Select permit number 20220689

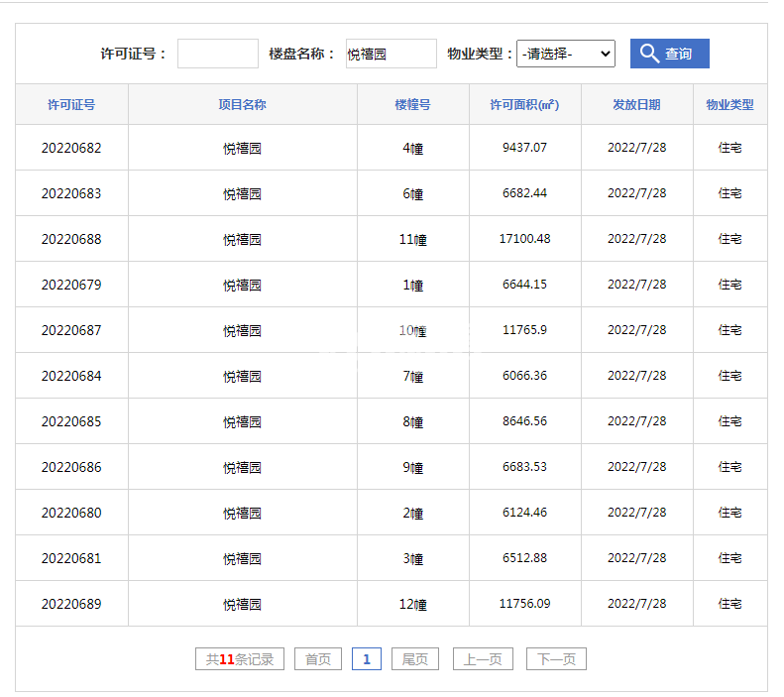pyautogui.click(x=71, y=604)
